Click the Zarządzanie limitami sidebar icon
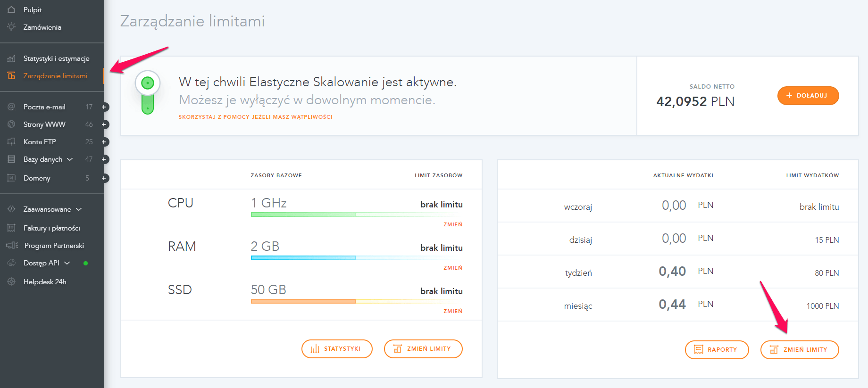This screenshot has height=388, width=868. point(11,76)
